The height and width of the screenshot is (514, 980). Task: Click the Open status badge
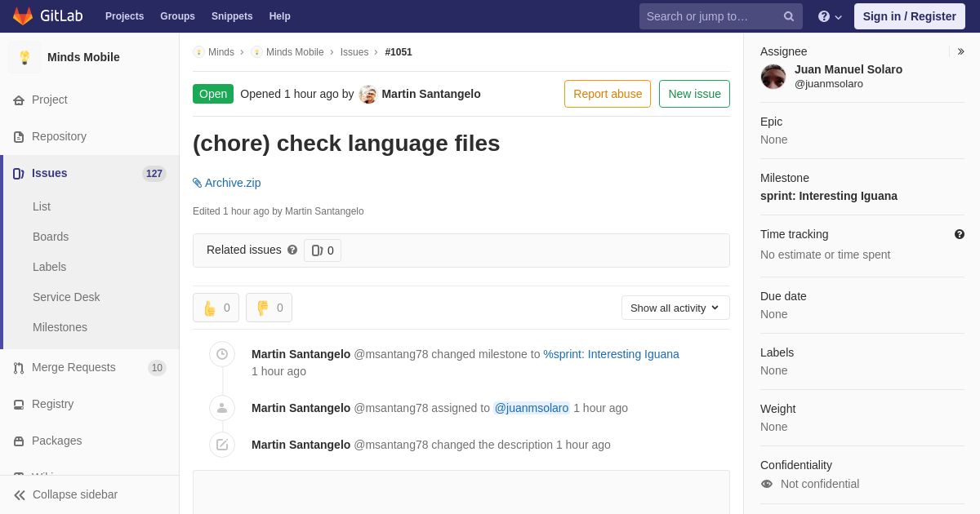[x=213, y=94]
